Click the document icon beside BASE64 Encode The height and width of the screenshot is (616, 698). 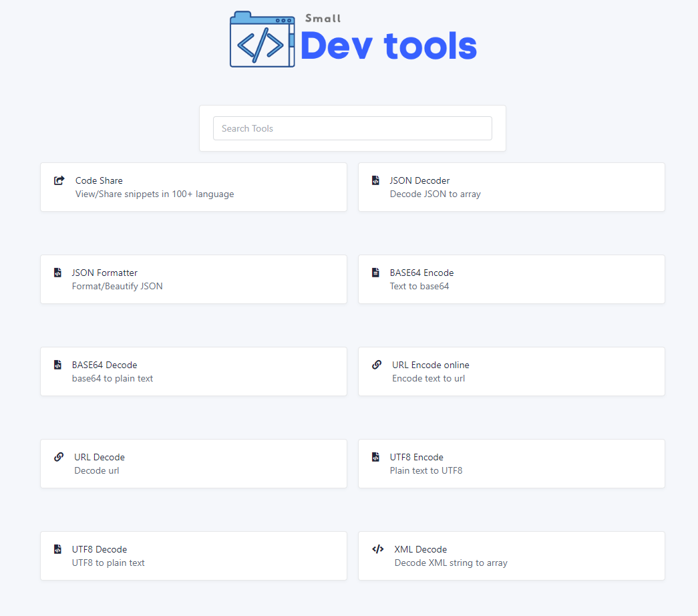click(375, 273)
